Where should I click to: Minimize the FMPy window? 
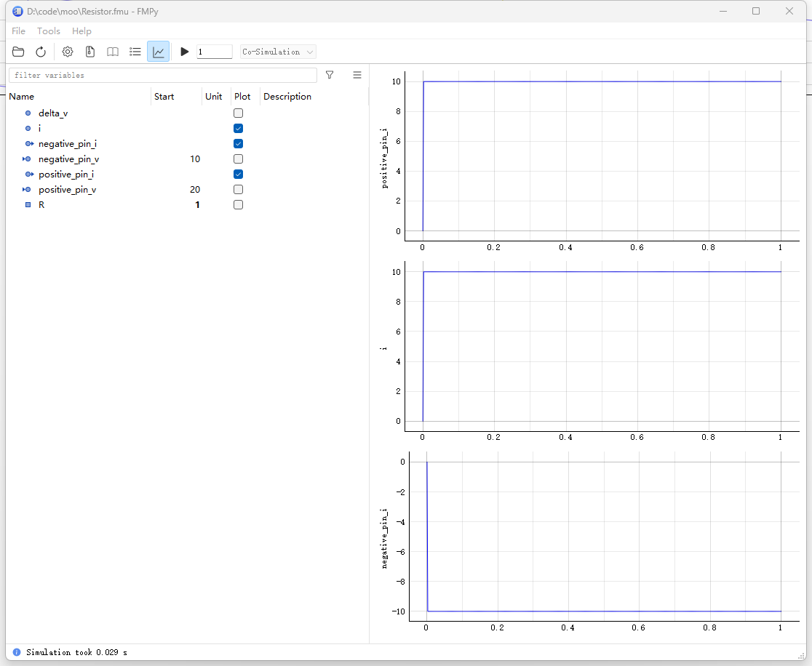pos(723,11)
